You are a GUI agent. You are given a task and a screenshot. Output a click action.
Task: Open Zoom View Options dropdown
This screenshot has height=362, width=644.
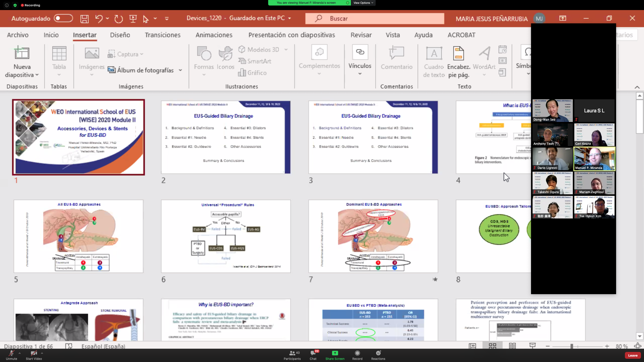coord(363,3)
